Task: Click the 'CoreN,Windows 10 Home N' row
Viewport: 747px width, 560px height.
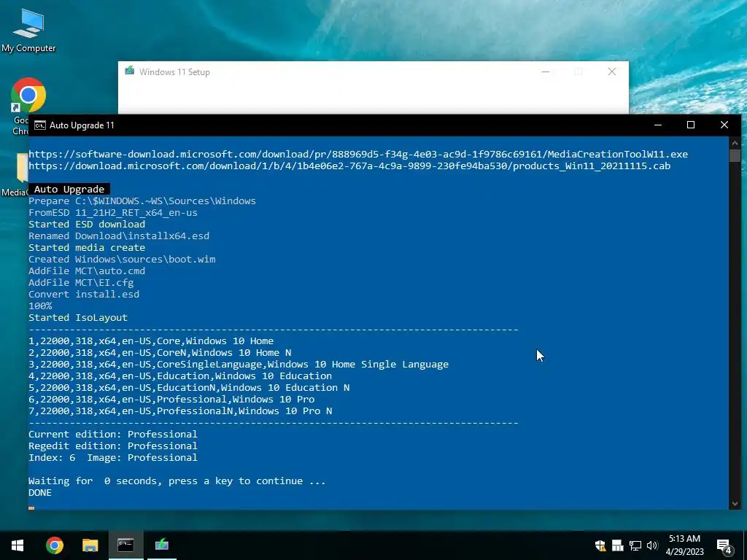Action: (160, 352)
